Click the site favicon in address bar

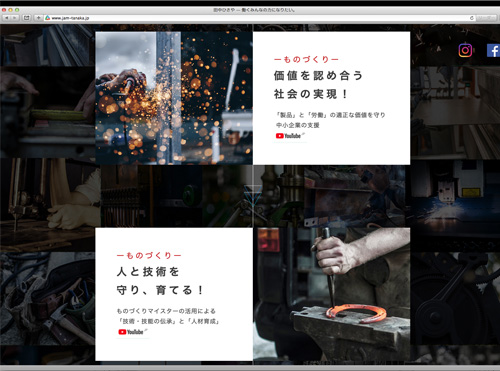tap(48, 18)
